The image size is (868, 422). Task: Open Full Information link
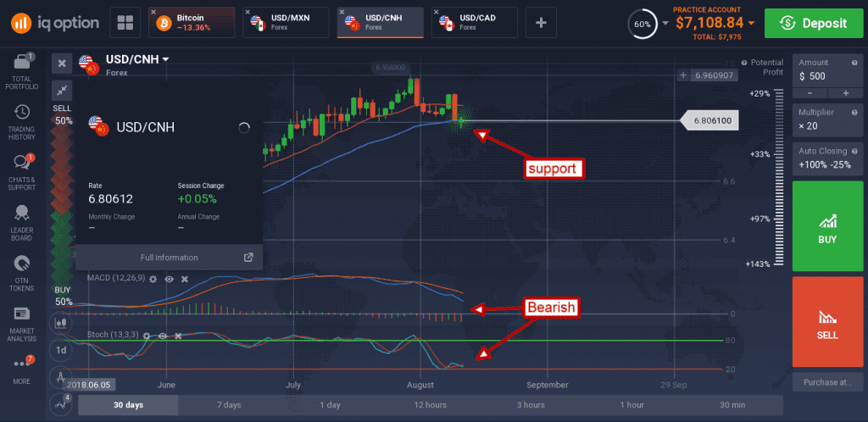pyautogui.click(x=169, y=257)
